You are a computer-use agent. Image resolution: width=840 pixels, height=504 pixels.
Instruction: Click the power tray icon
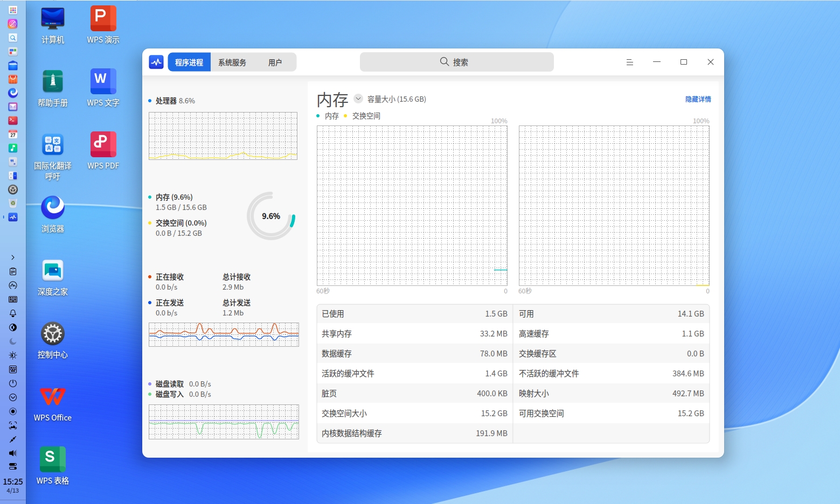coord(13,383)
